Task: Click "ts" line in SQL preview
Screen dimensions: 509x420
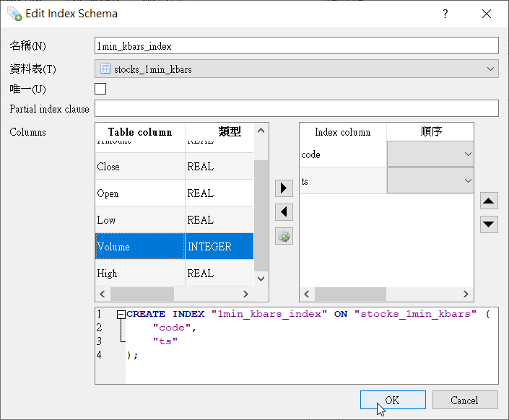Action: pos(165,341)
